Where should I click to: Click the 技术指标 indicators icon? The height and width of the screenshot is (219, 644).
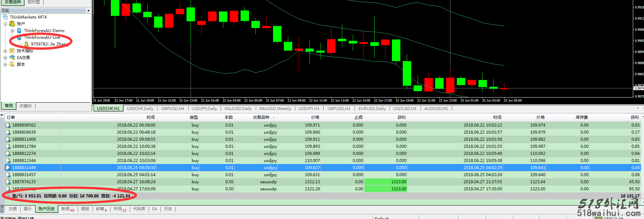(x=12, y=51)
